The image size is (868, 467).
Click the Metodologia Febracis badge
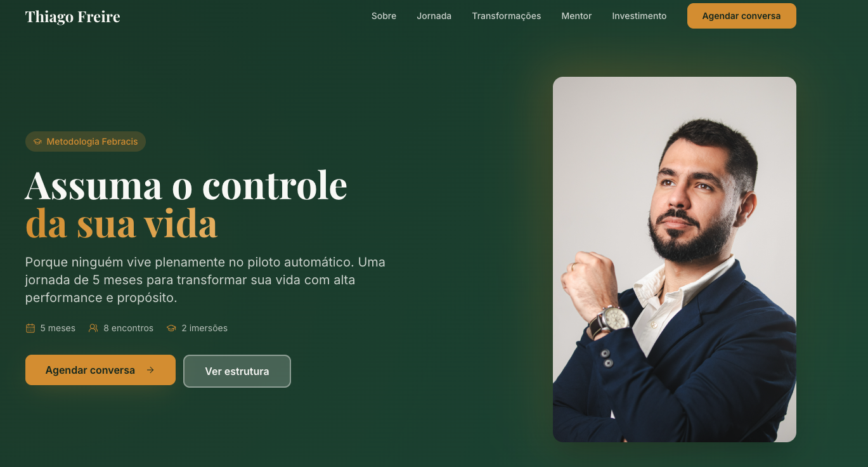pyautogui.click(x=86, y=141)
